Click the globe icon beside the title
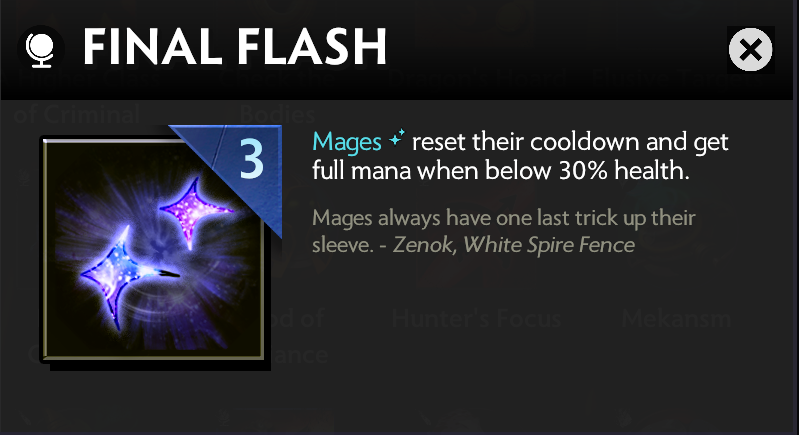The image size is (799, 435). coord(41,49)
